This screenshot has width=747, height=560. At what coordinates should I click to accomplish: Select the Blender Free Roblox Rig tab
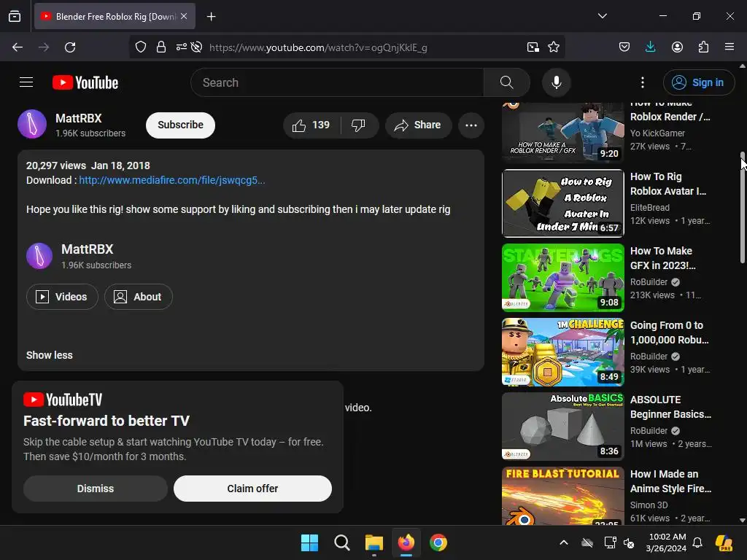coord(115,16)
